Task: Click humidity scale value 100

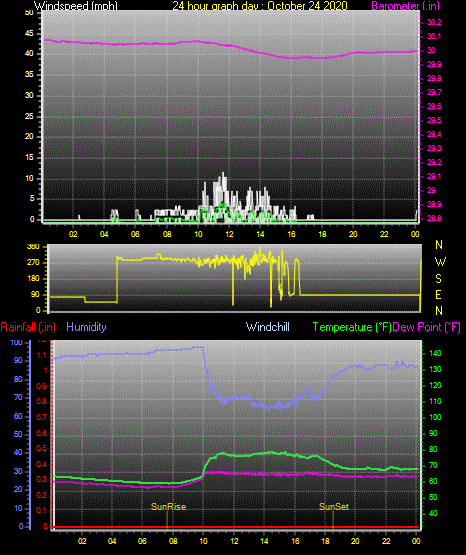Action: [16, 342]
